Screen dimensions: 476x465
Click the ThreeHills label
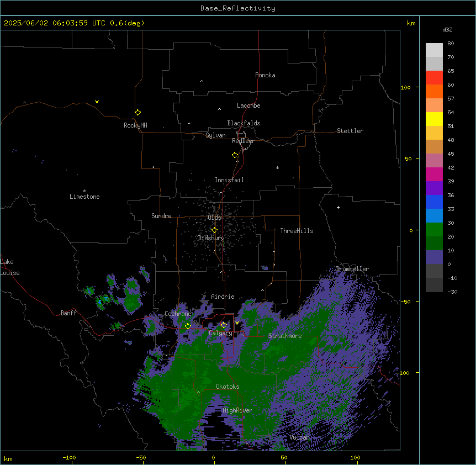click(297, 231)
